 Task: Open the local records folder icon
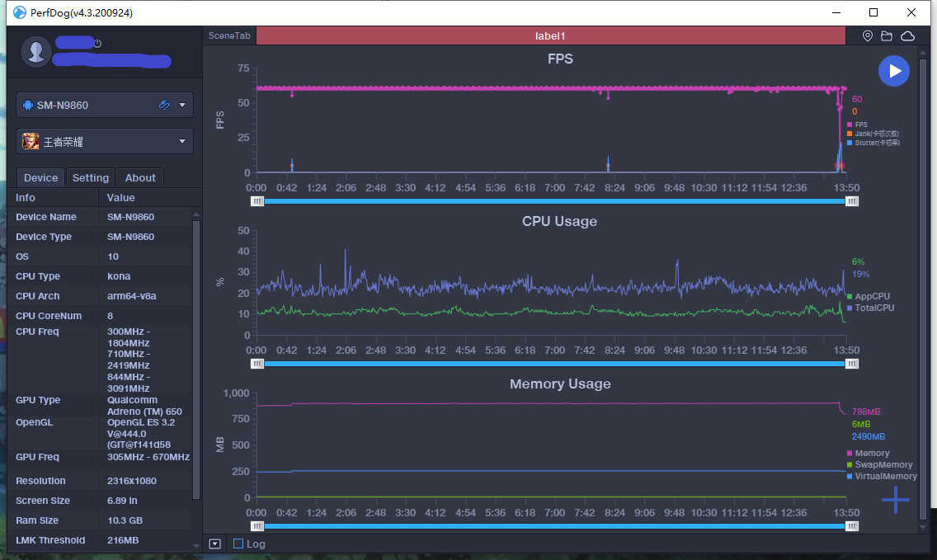[x=887, y=36]
